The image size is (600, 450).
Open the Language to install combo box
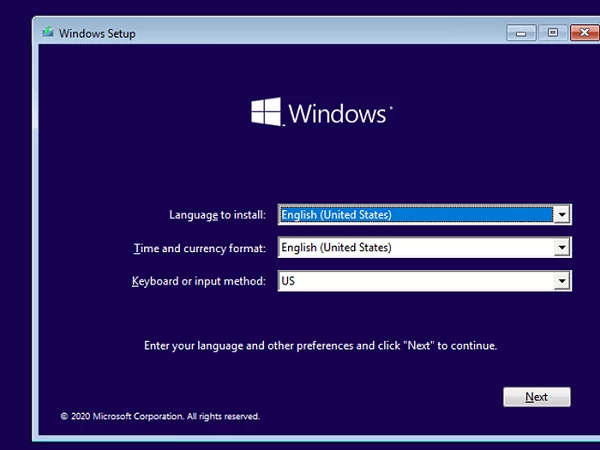425,215
